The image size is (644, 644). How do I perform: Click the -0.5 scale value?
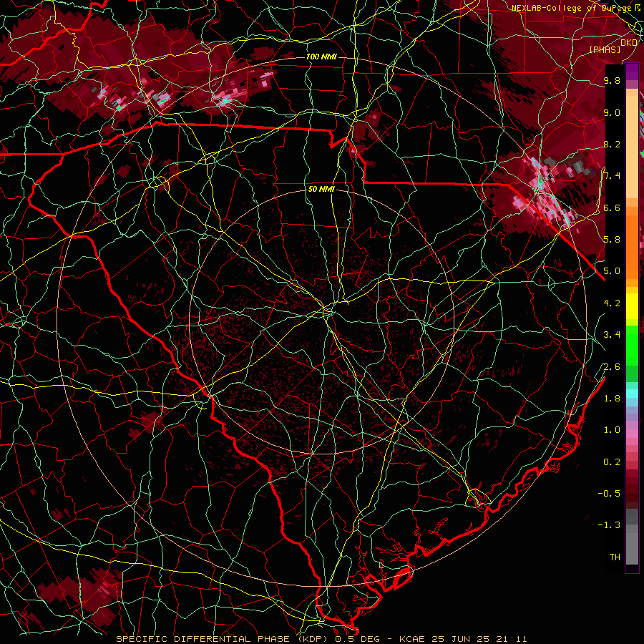coord(609,494)
